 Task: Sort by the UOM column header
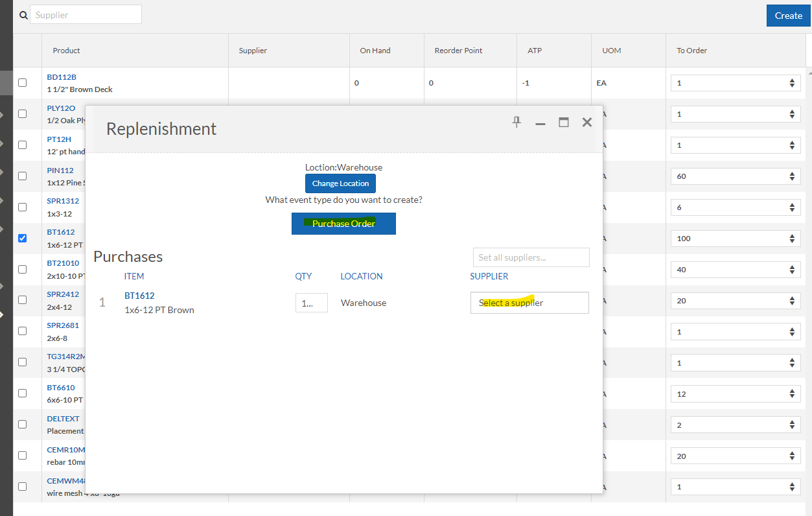click(612, 51)
